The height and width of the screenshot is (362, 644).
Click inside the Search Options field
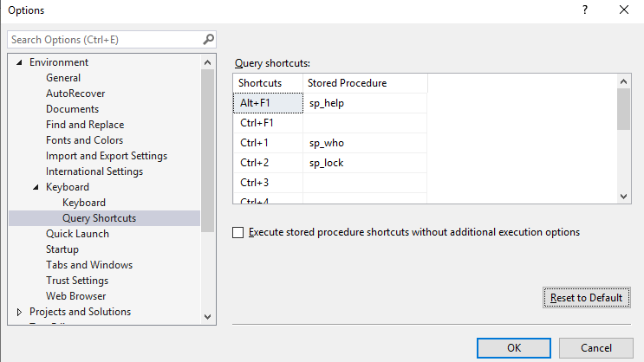104,40
